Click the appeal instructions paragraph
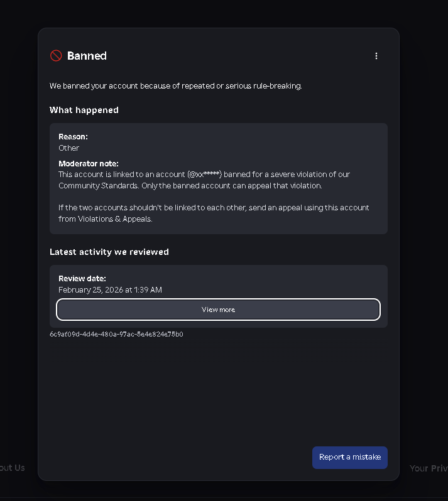The image size is (448, 501). [x=214, y=213]
